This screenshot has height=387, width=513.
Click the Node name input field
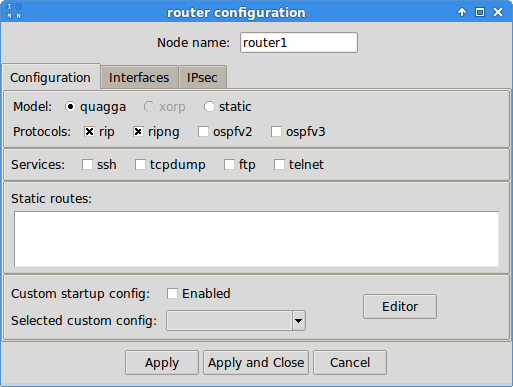tap(299, 43)
